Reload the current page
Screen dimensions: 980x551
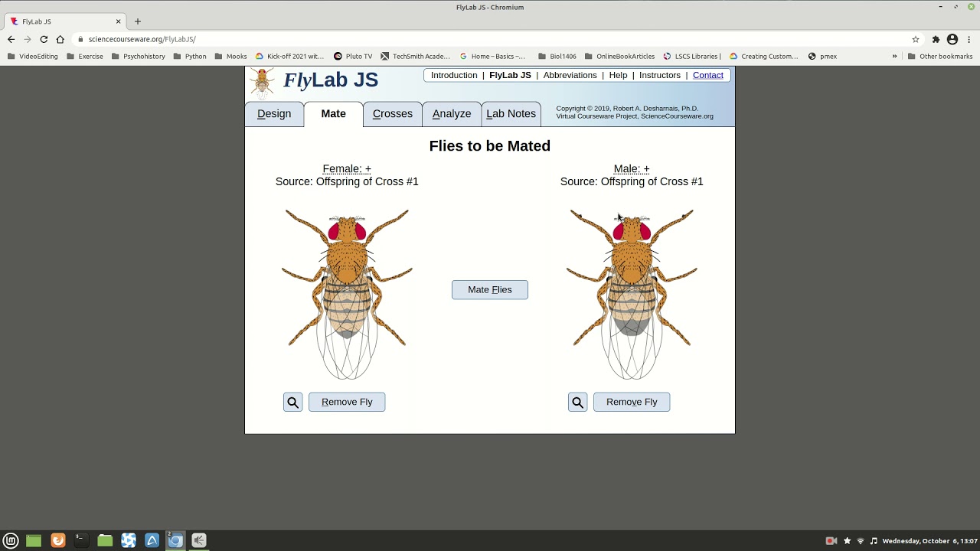coord(44,39)
